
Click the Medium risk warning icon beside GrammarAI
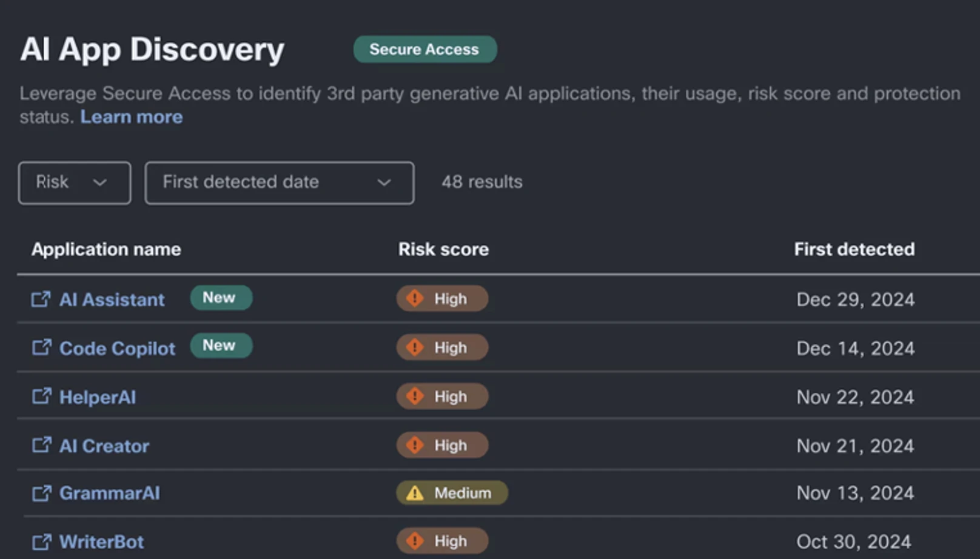tap(415, 493)
